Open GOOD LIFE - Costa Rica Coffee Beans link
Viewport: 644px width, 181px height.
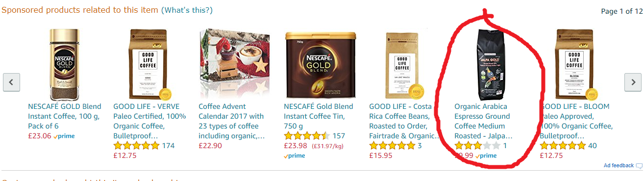click(405, 121)
